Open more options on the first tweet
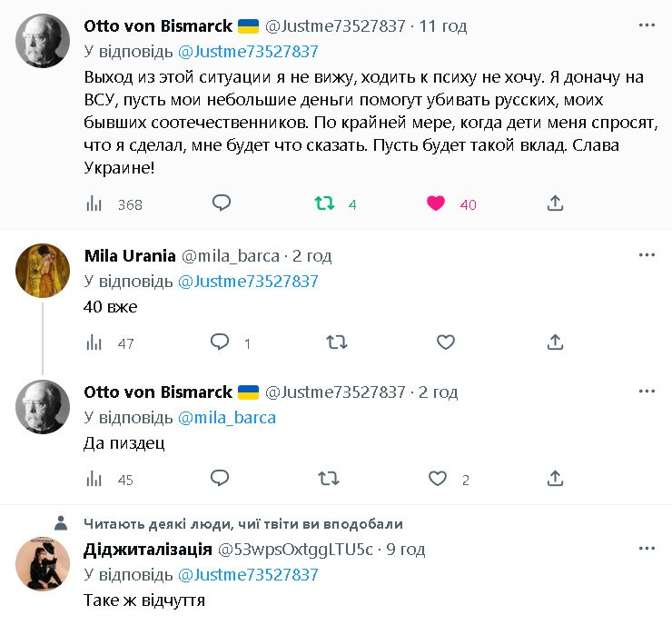 [x=647, y=25]
